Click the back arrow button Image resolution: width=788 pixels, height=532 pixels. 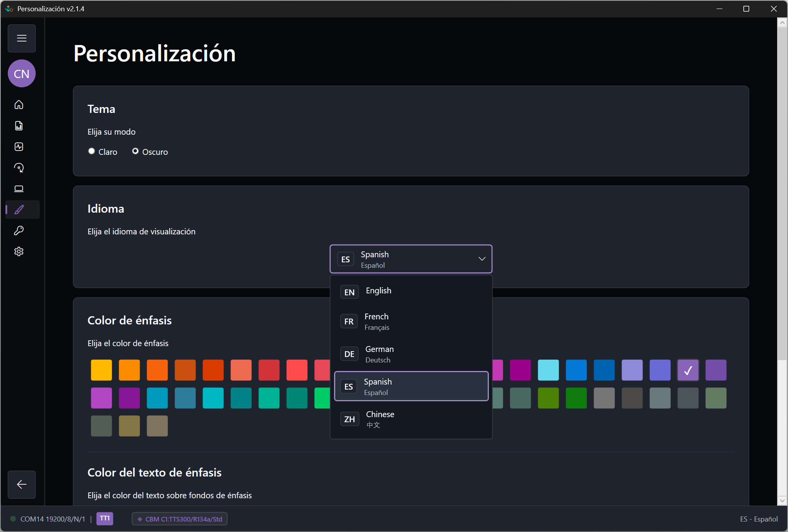[x=22, y=484]
